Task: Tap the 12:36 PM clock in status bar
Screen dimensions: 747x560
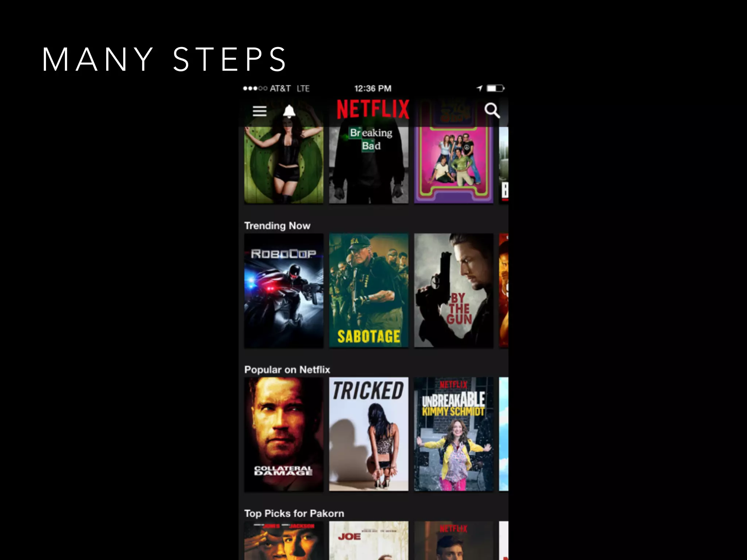Action: [x=373, y=89]
